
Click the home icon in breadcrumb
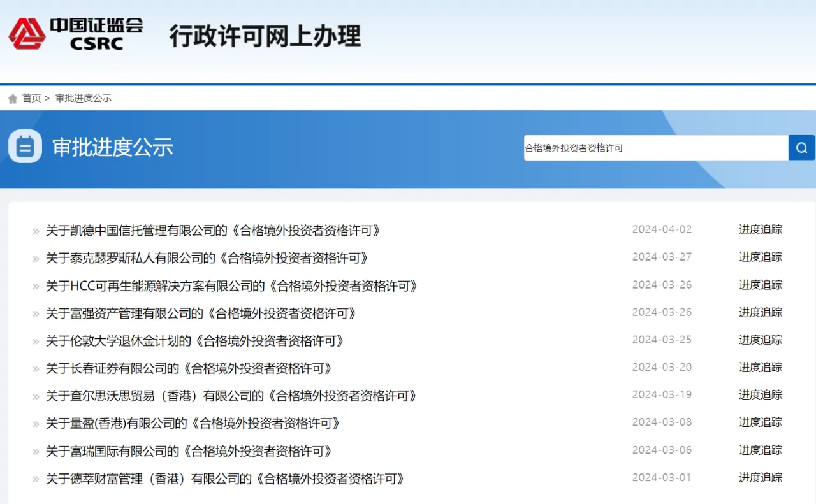tap(13, 99)
